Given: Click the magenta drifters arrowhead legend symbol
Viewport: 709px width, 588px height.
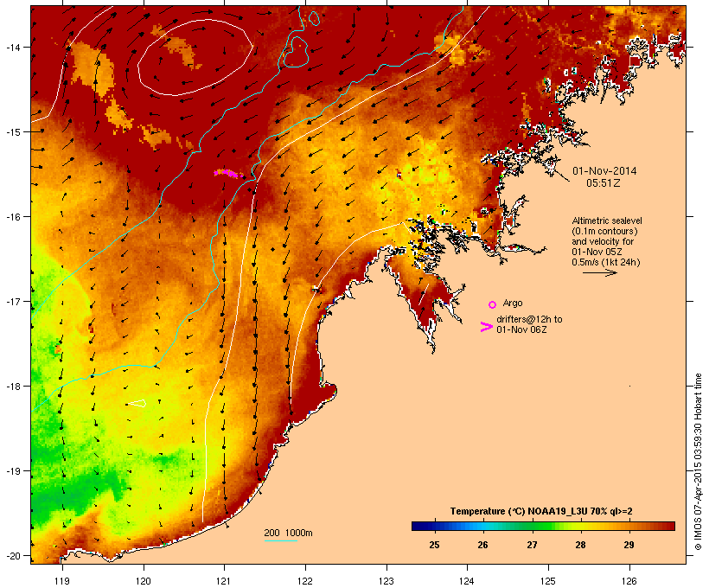Looking at the screenshot, I should [x=486, y=327].
